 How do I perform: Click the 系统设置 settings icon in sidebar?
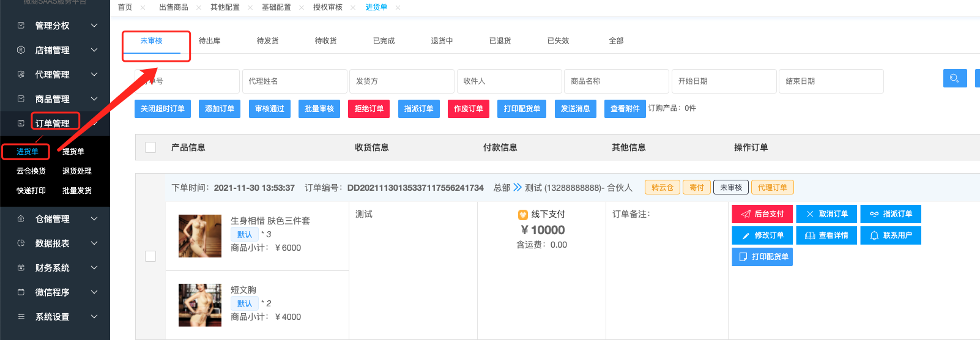coord(21,317)
